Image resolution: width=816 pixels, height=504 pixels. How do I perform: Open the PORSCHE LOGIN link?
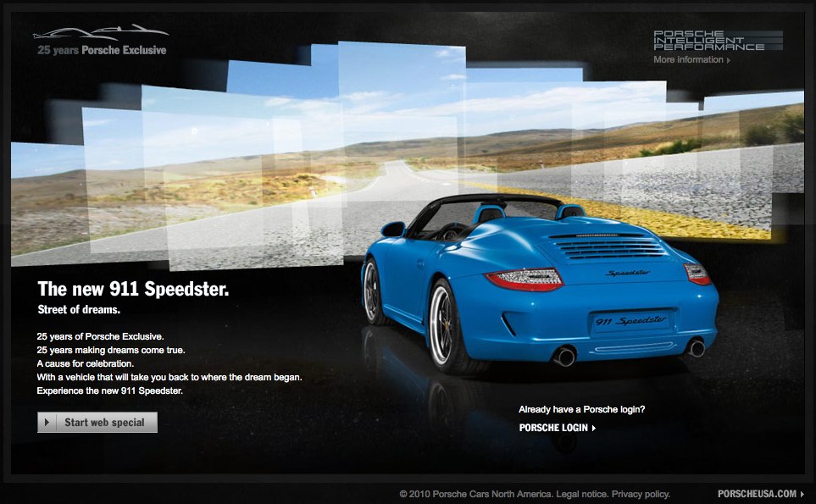pos(558,428)
